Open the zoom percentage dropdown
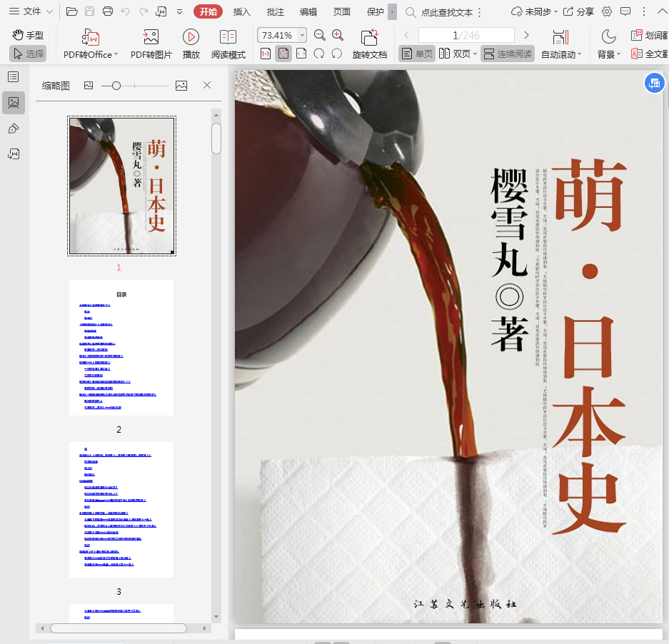 (302, 35)
